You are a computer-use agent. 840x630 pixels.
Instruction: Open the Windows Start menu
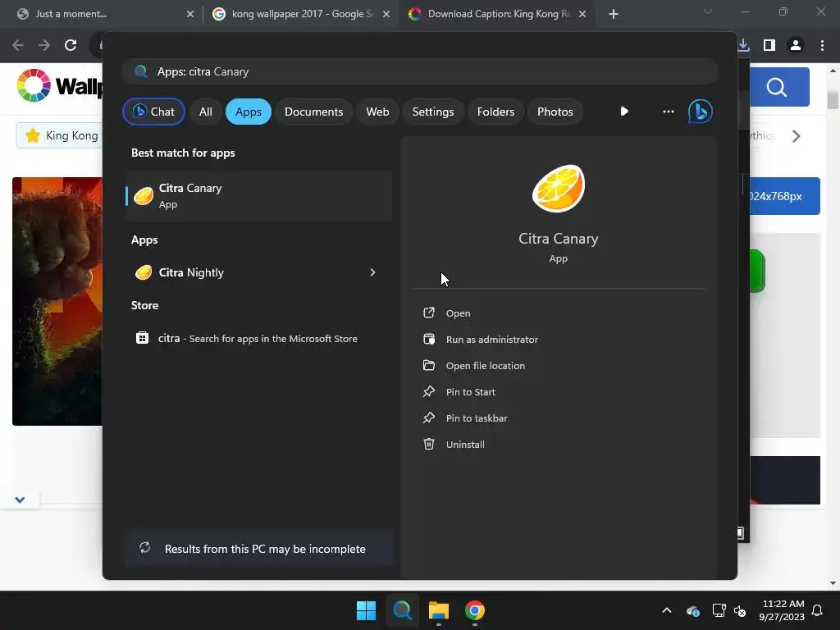pos(367,610)
